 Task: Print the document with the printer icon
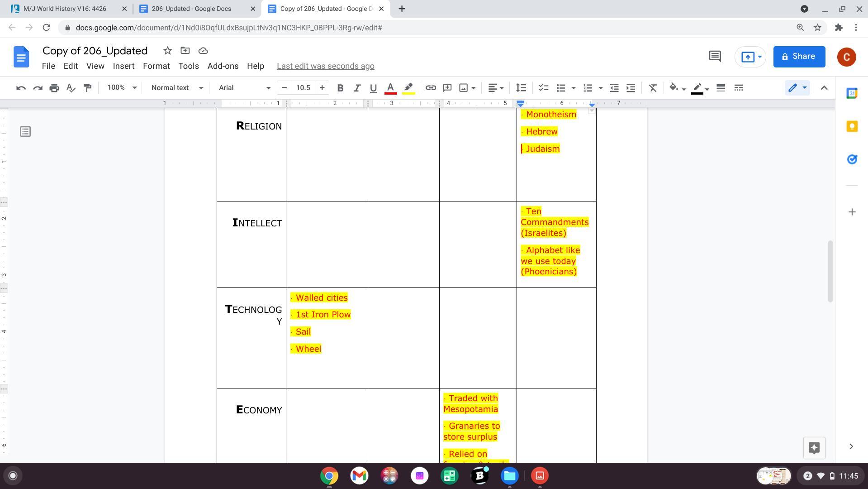[x=54, y=88]
